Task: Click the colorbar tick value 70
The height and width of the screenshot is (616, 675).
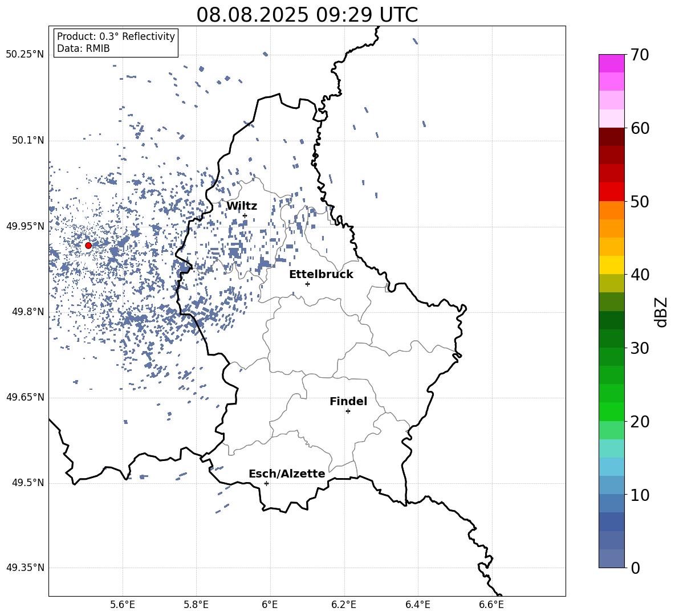Action: (x=640, y=55)
